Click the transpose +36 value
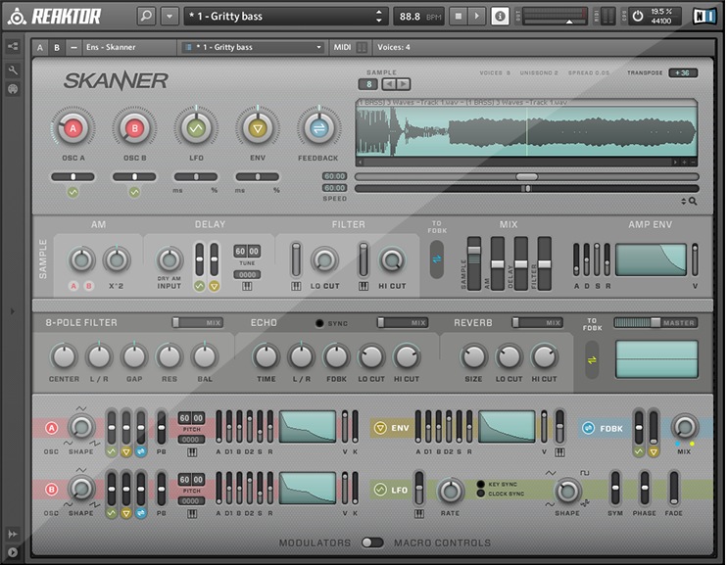Viewport: 728px width, 565px height. click(x=683, y=72)
